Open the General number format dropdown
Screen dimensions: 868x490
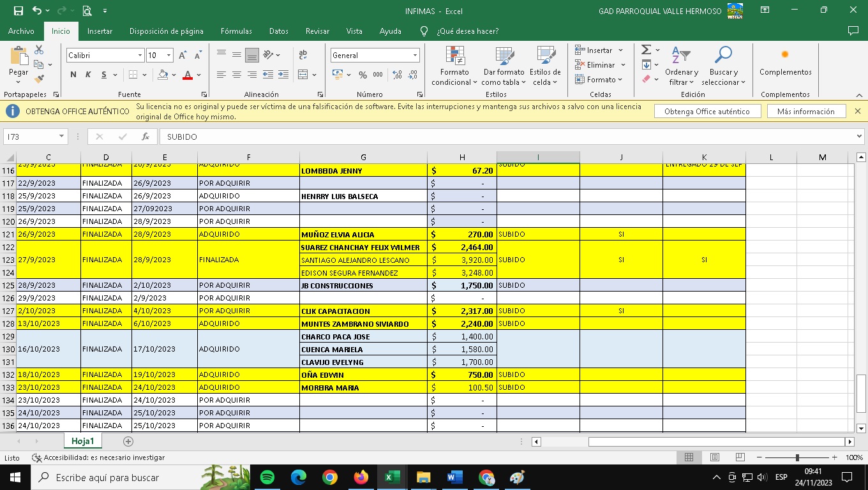pos(415,56)
